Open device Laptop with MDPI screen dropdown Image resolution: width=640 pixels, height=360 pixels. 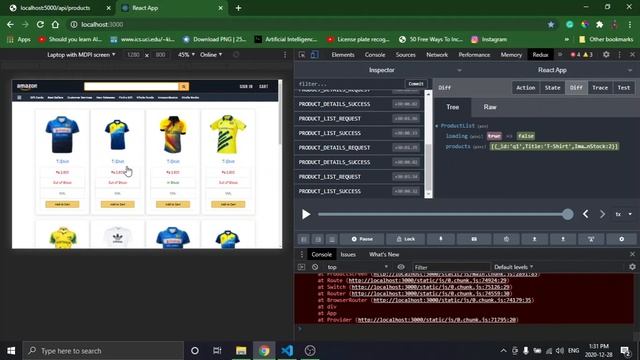(81, 54)
